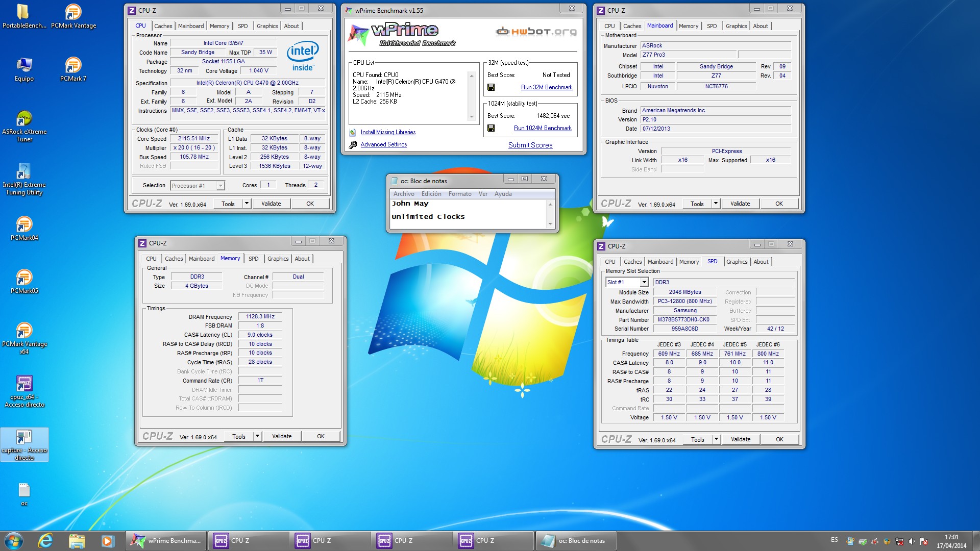
Task: Click Advanced Settings link in wPrime
Action: click(384, 144)
